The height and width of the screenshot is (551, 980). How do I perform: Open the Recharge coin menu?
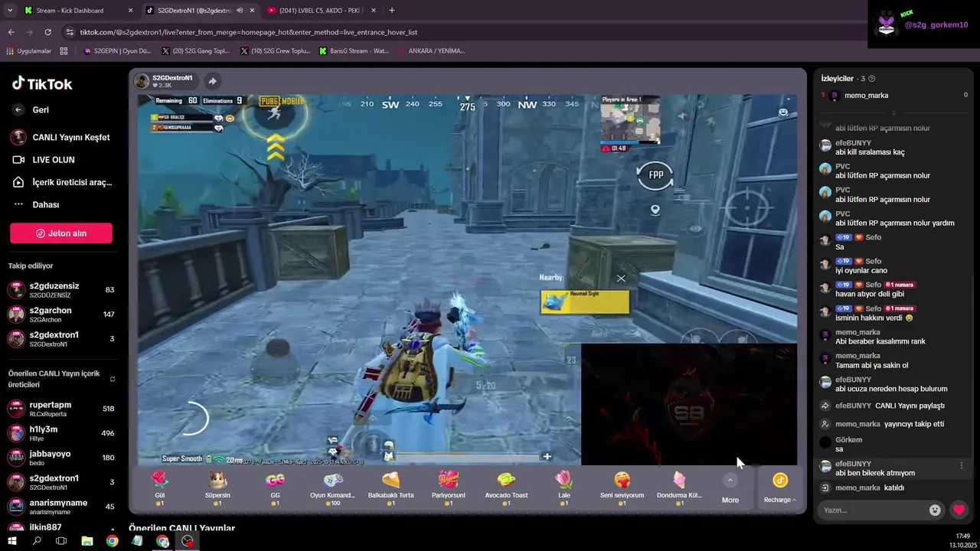tap(779, 487)
